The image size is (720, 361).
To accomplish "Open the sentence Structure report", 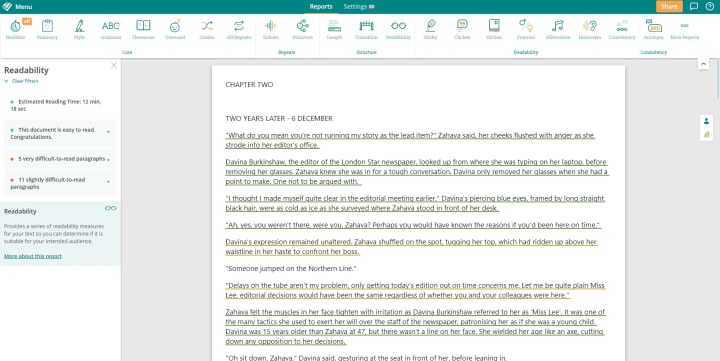I will pos(303,29).
